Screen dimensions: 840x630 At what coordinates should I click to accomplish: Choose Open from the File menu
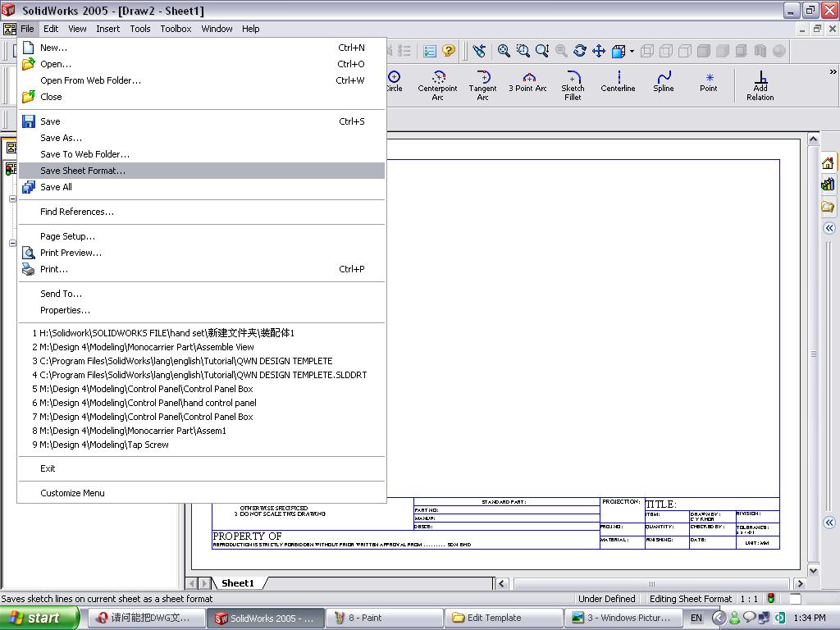(202, 64)
